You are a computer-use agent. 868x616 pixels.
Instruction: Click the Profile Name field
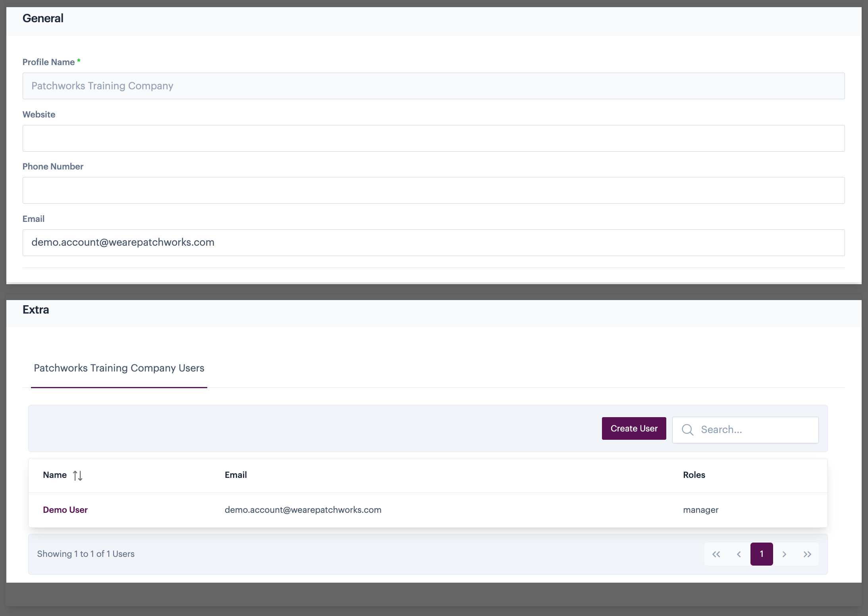(433, 86)
